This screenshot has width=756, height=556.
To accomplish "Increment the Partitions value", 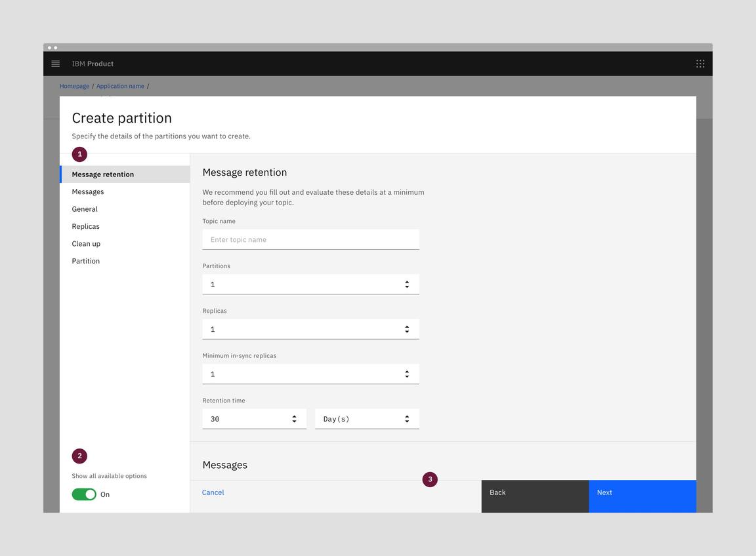I will pyautogui.click(x=407, y=281).
